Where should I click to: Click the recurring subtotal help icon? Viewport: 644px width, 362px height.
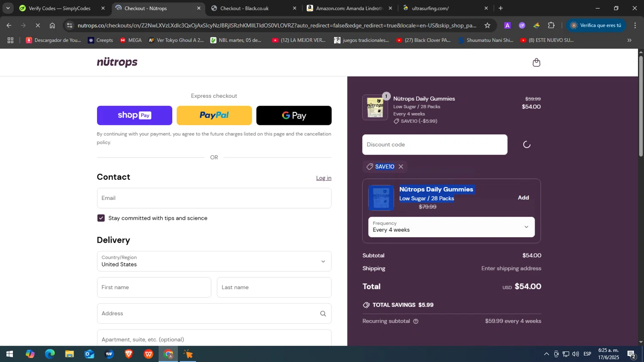(416, 321)
